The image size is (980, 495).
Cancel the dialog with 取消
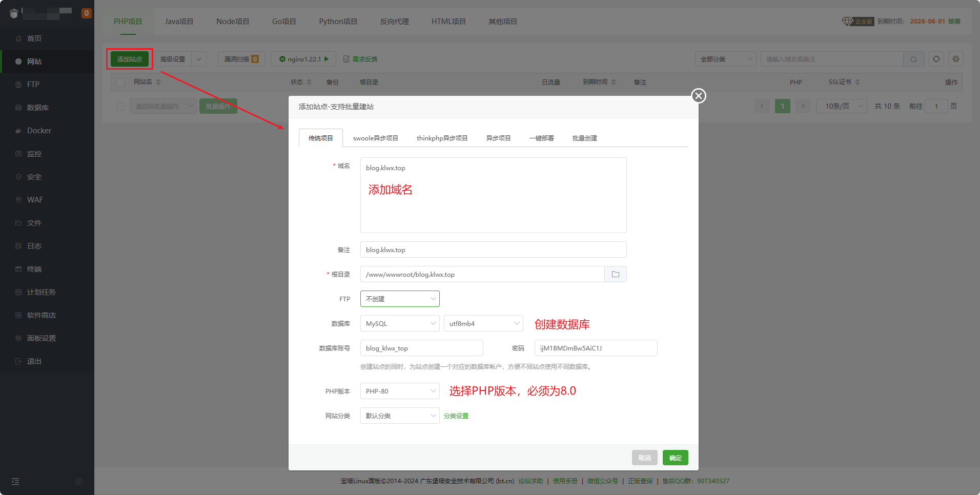(645, 458)
